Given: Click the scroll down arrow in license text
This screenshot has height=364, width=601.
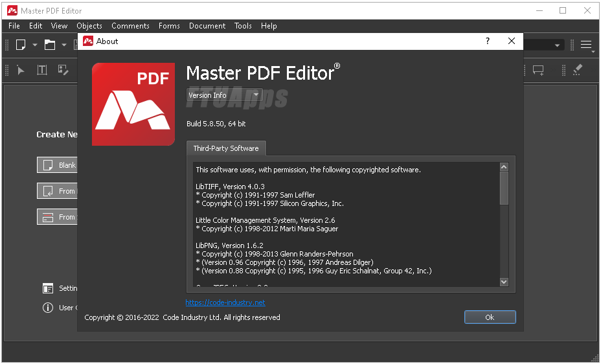Looking at the screenshot, I should click(504, 282).
